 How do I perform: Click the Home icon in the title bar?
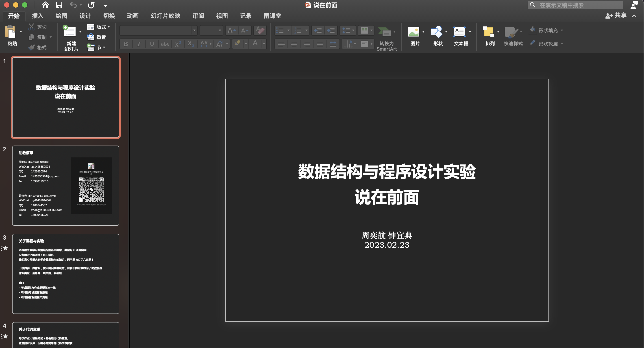45,5
